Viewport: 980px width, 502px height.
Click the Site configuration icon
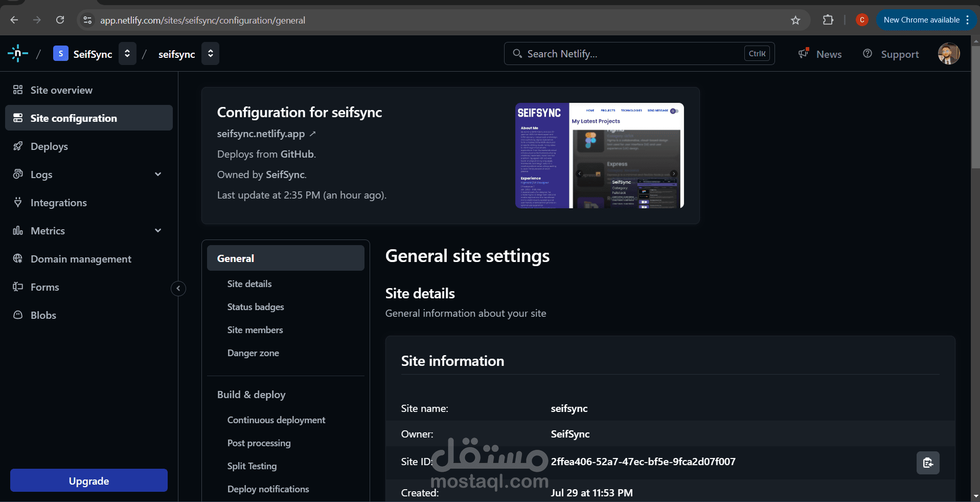coord(18,118)
